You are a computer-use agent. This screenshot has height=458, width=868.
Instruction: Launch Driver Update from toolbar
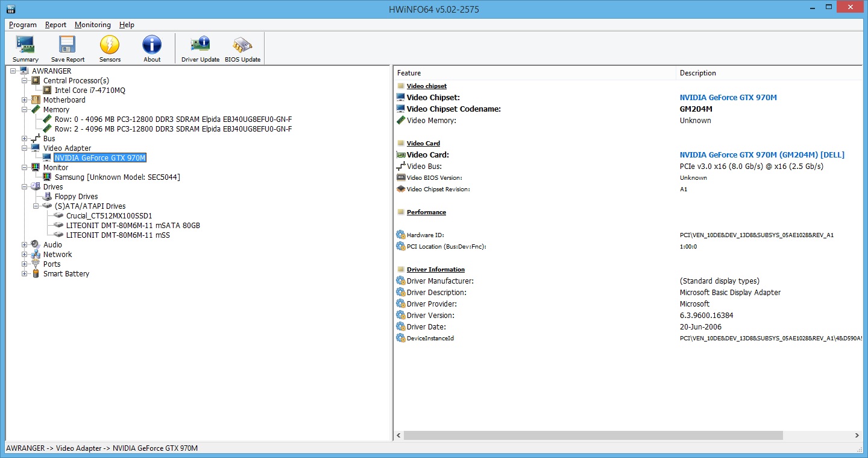click(200, 49)
